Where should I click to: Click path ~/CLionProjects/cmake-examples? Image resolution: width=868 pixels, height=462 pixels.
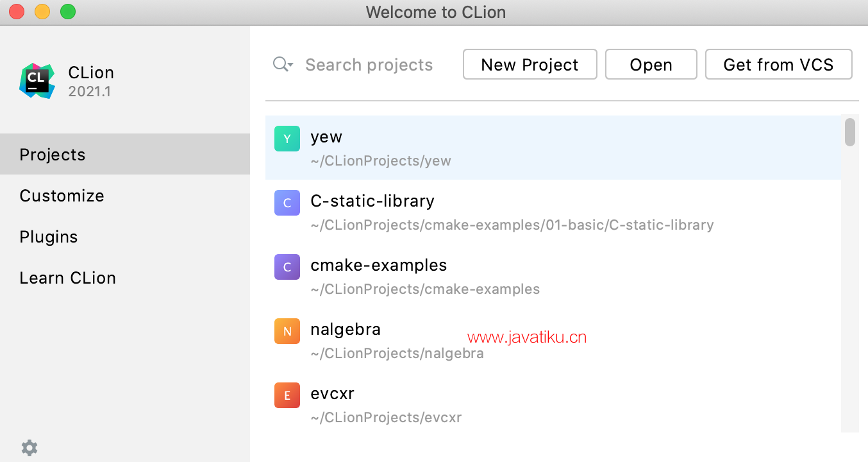click(425, 289)
